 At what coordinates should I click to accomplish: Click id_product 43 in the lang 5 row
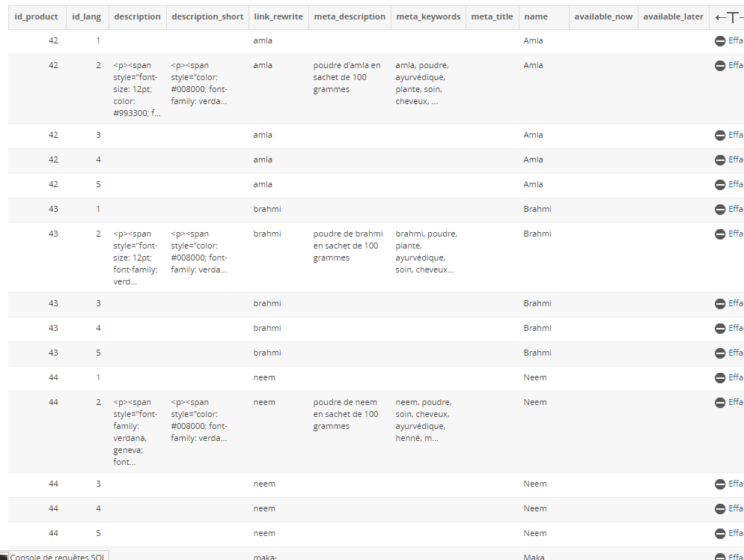(53, 353)
